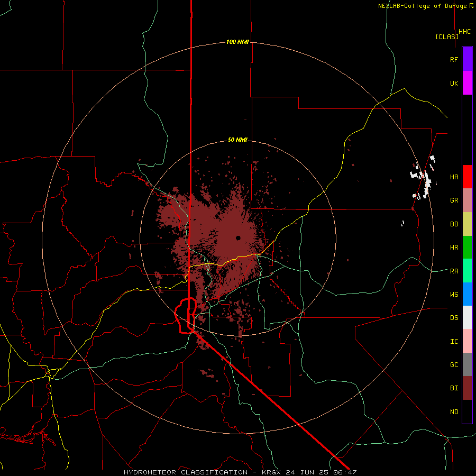Click the BI legend label

pos(454,388)
